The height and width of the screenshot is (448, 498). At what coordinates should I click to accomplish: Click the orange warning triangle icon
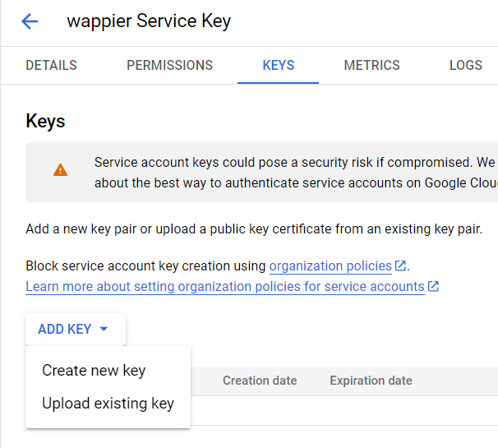coord(60,170)
